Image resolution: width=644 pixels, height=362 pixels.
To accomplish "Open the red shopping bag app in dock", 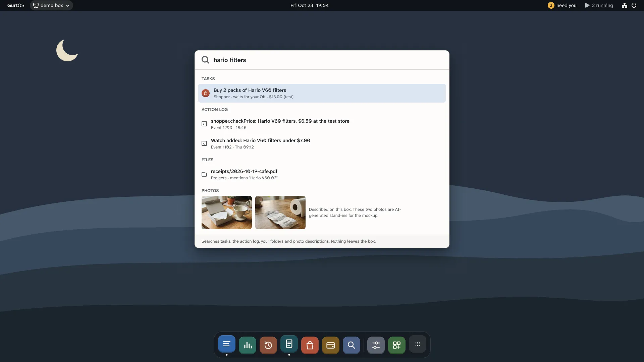I will [x=310, y=345].
